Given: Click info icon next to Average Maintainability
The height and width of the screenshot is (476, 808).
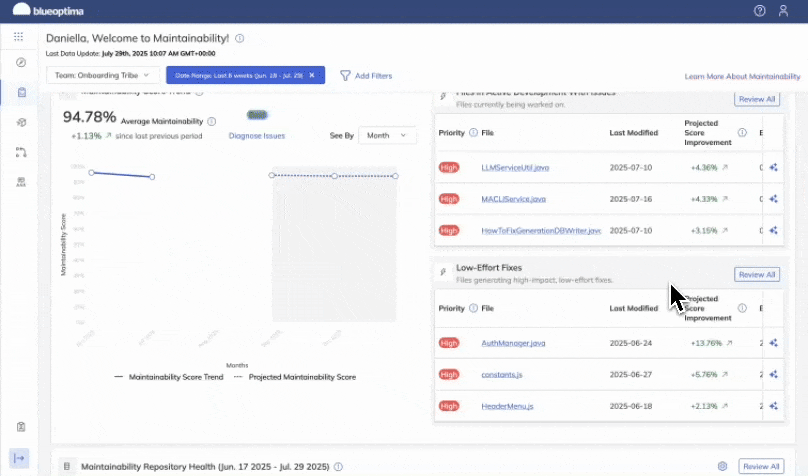Looking at the screenshot, I should point(211,122).
